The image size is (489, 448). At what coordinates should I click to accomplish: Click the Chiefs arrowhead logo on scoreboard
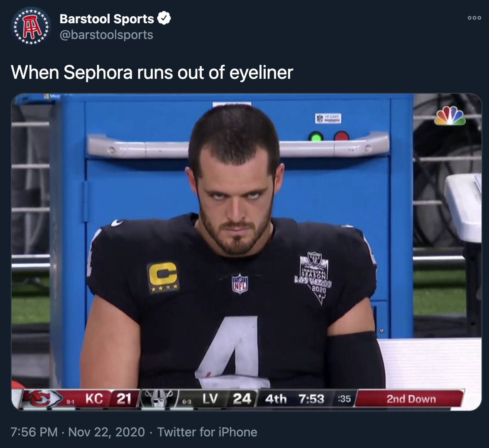42,399
